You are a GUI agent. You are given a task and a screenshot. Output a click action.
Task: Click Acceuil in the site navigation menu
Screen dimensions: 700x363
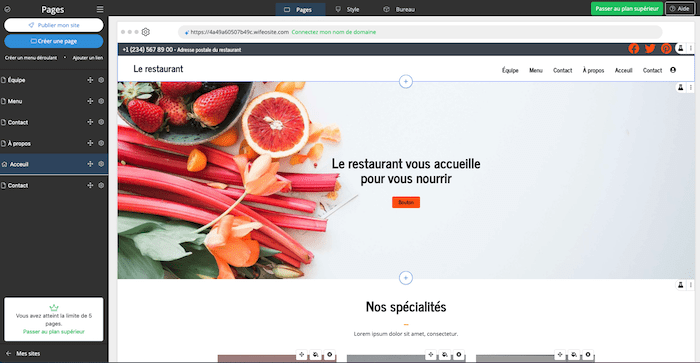(x=623, y=70)
